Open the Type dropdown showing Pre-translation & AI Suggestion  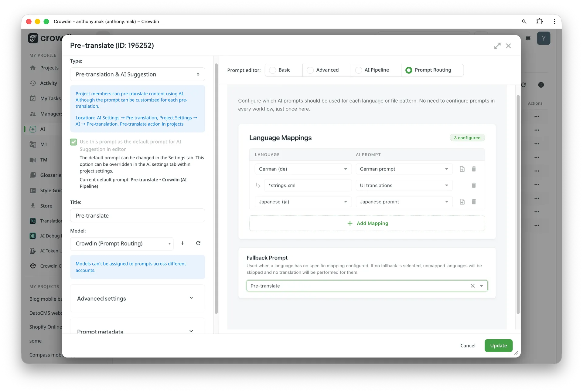[137, 74]
